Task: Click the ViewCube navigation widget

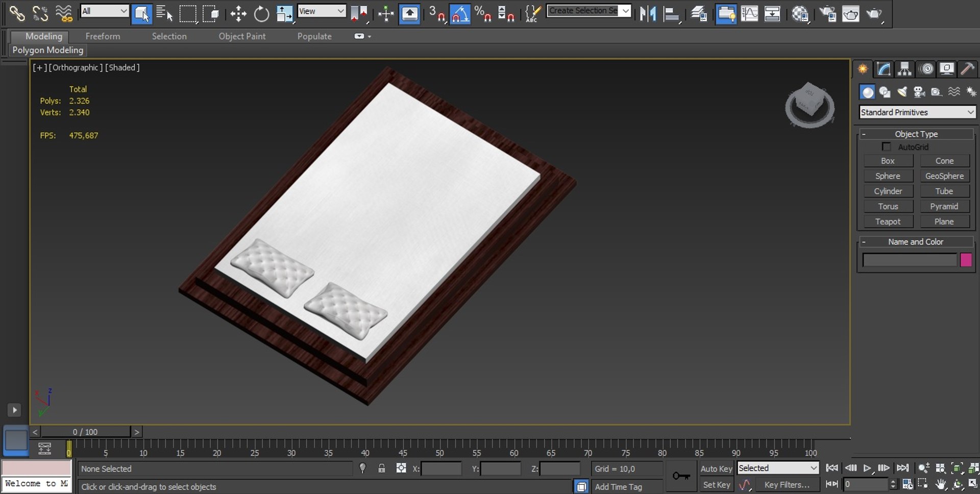Action: click(810, 105)
